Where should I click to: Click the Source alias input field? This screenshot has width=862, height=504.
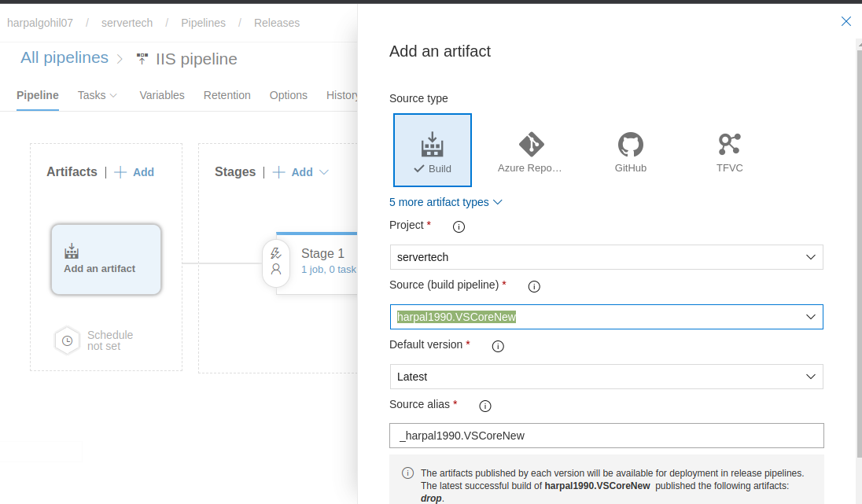606,436
